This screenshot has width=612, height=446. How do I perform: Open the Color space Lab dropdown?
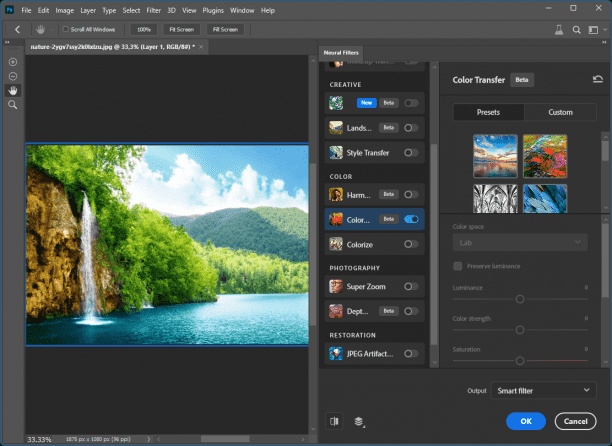(520, 242)
